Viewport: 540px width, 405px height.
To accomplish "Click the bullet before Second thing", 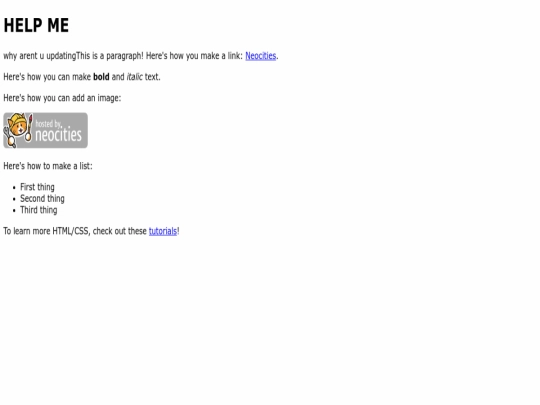I will point(14,199).
